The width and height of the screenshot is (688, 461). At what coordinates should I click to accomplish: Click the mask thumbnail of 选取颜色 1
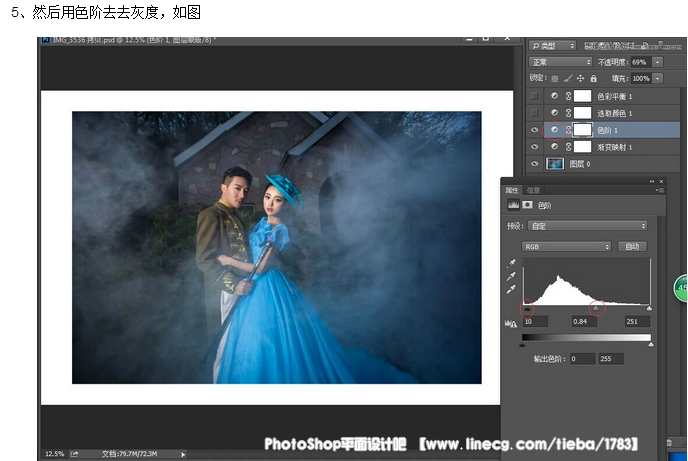pos(582,113)
